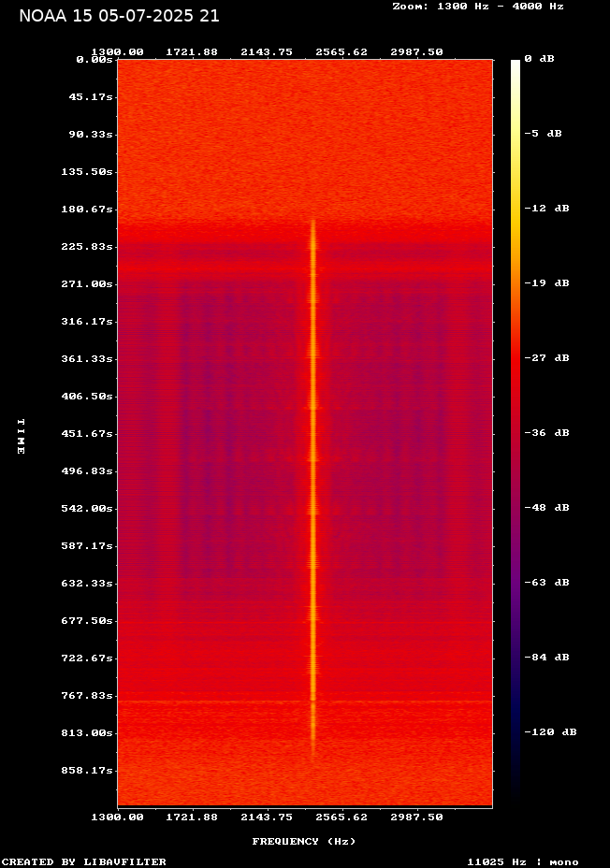Click the 361.33s time label
Viewport: 610px width, 868px height.
click(87, 359)
